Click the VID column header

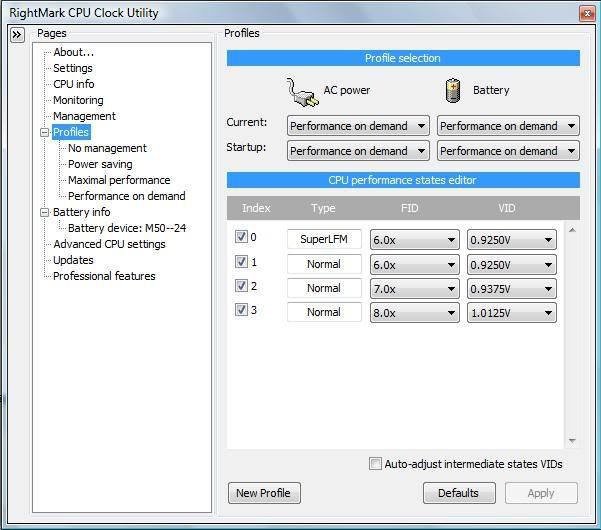click(x=507, y=208)
